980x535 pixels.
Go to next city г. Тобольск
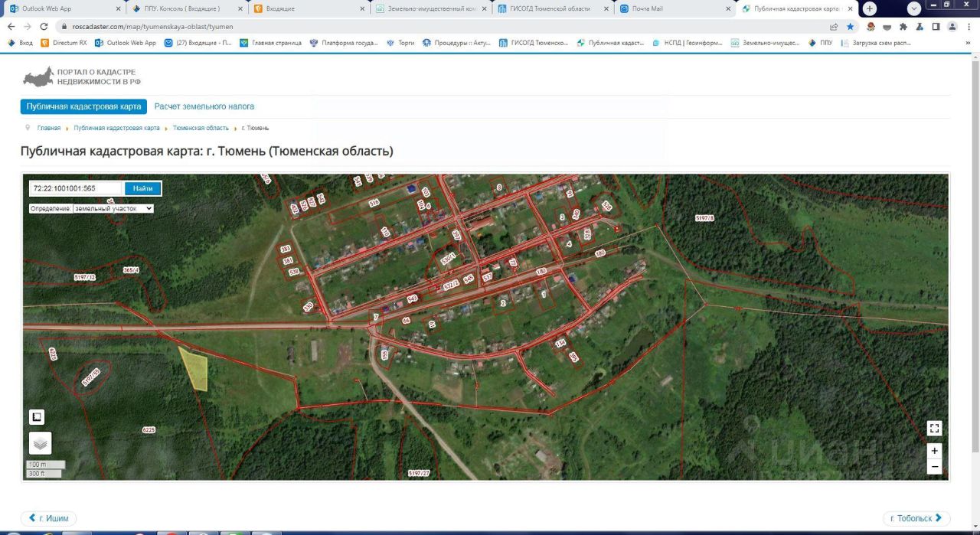[x=916, y=518]
